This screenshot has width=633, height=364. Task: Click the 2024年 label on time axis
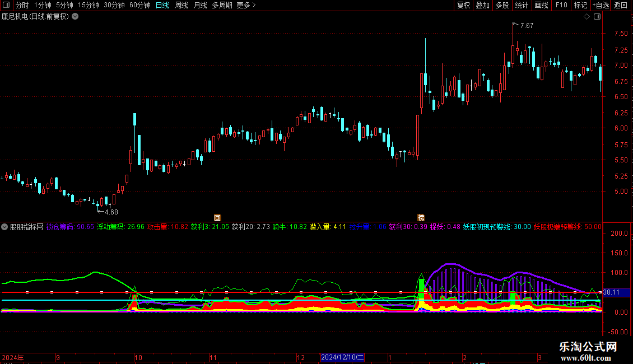(13, 358)
